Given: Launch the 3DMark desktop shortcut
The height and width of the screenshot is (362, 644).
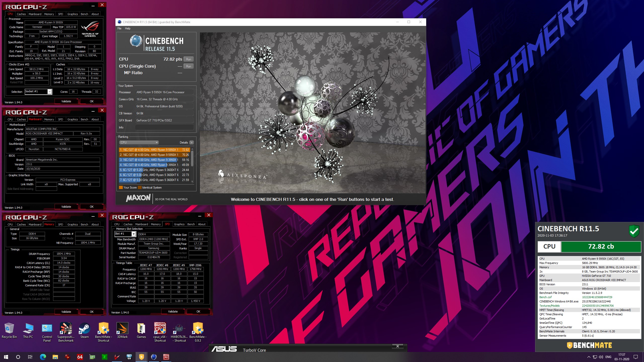Looking at the screenshot, I should click(x=122, y=331).
